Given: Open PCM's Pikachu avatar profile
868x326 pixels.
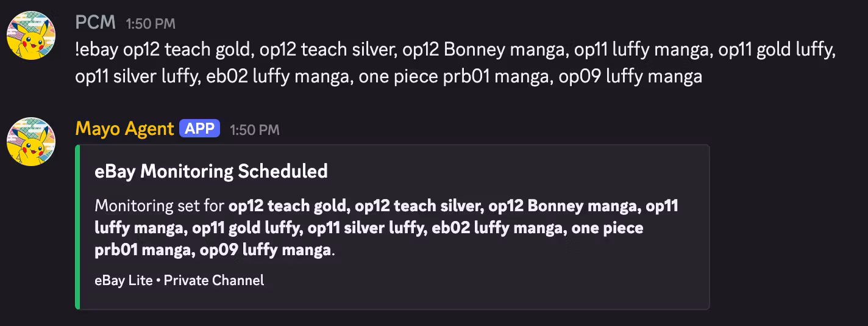Looking at the screenshot, I should [x=31, y=35].
